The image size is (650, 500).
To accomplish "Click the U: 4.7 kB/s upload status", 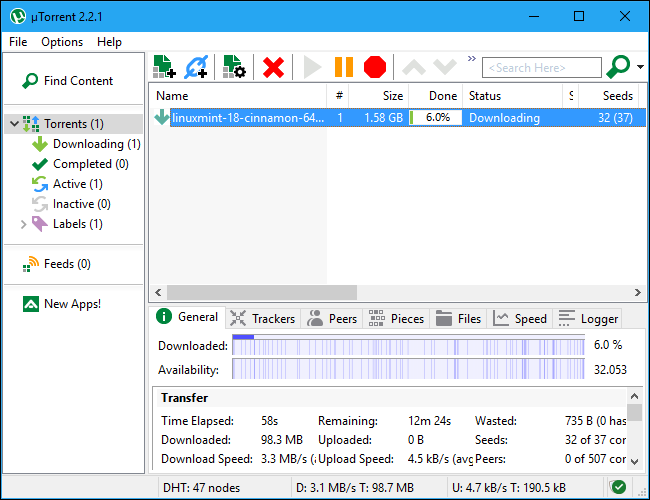I will click(509, 488).
